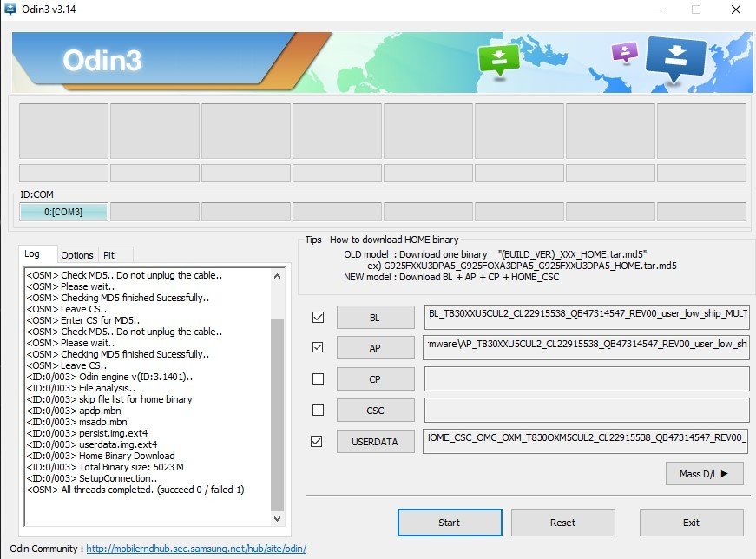Click log line 'msadp.mbn'
Image resolution: width=756 pixels, height=559 pixels.
pos(76,422)
